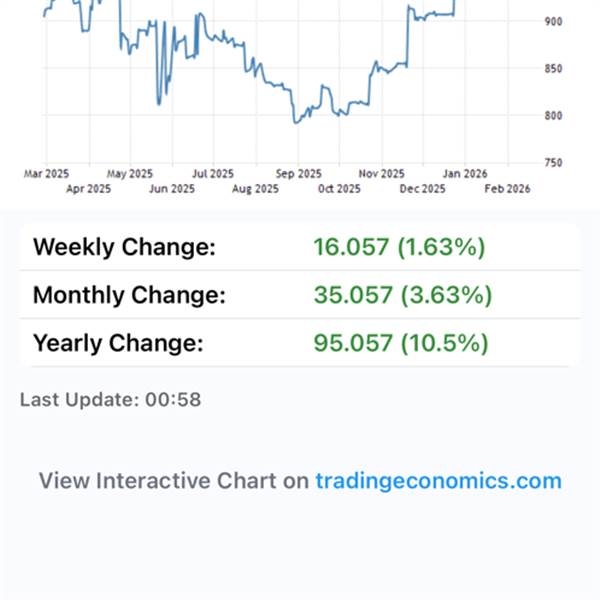
Task: Click the Mar 2025 axis label
Action: point(45,173)
